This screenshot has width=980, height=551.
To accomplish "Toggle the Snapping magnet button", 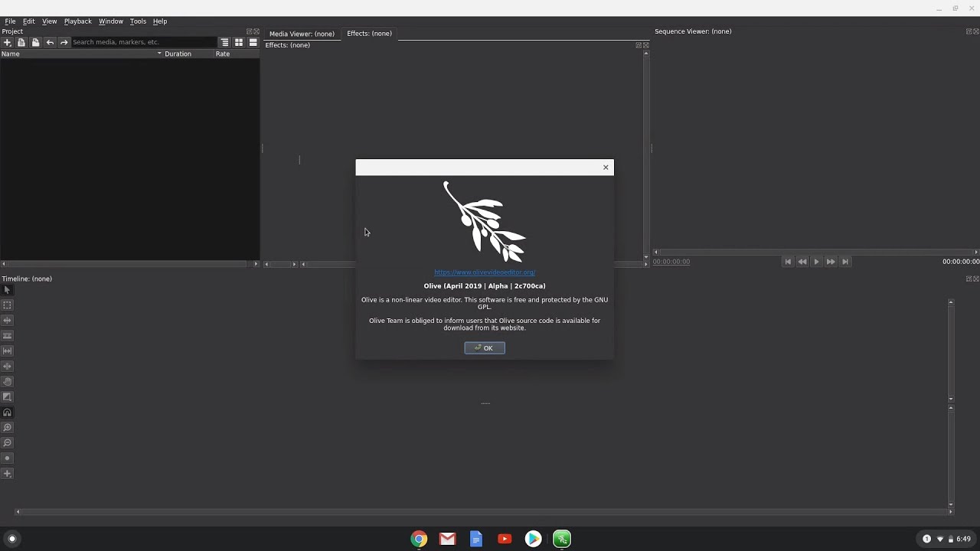I will 7,412.
